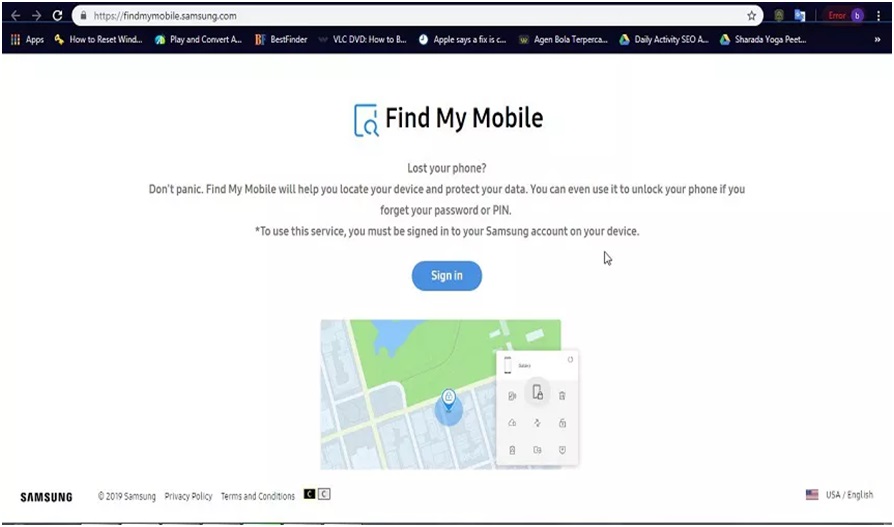The width and height of the screenshot is (894, 527).
Task: Click the refresh icon in device panel
Action: [570, 359]
